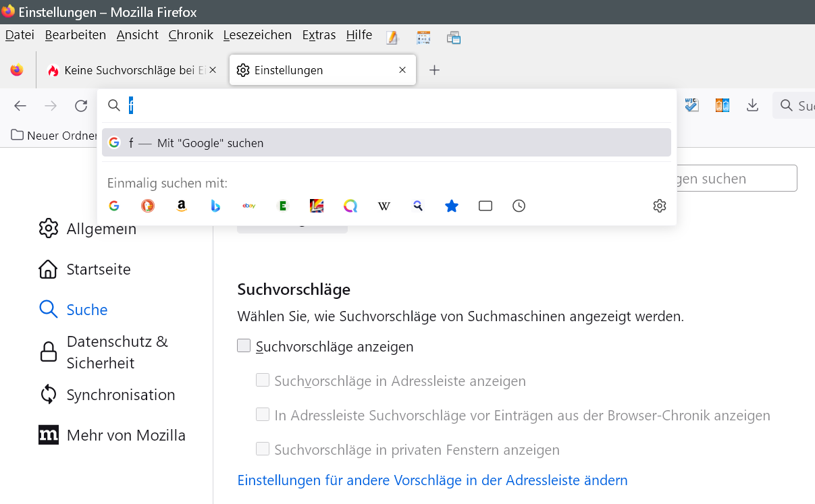
Task: Search once with eBay icon
Action: 248,206
